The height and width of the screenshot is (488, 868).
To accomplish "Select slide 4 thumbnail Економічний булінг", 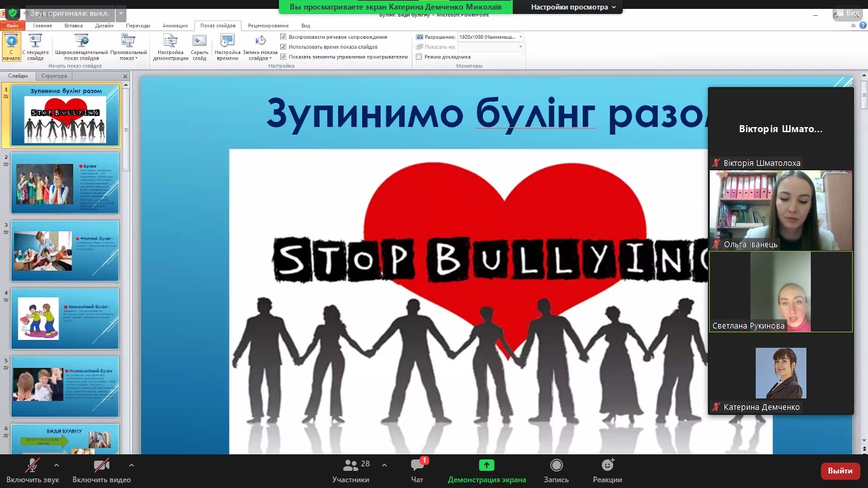I will pos(65,318).
